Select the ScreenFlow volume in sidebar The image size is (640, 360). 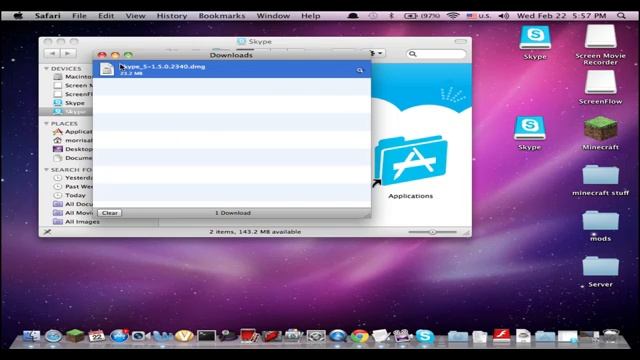[72, 94]
